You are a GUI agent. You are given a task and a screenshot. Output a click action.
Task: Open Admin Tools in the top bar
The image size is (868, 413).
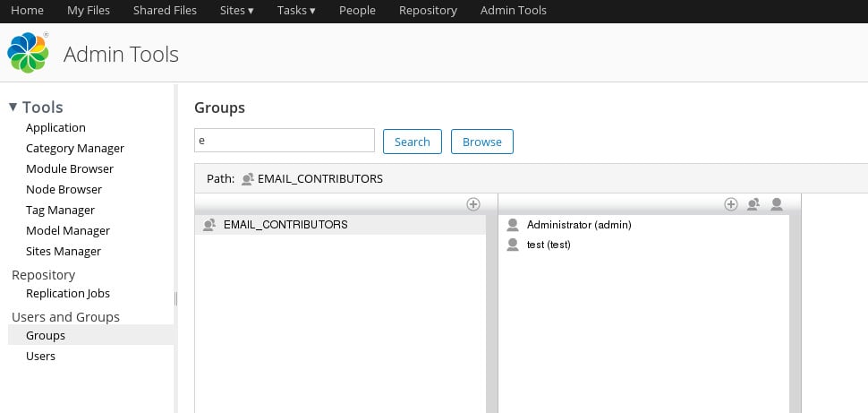[x=513, y=11]
